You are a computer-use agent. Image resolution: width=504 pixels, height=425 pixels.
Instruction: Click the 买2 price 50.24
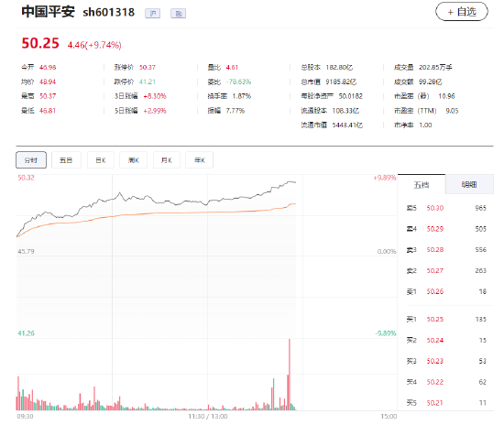point(435,340)
